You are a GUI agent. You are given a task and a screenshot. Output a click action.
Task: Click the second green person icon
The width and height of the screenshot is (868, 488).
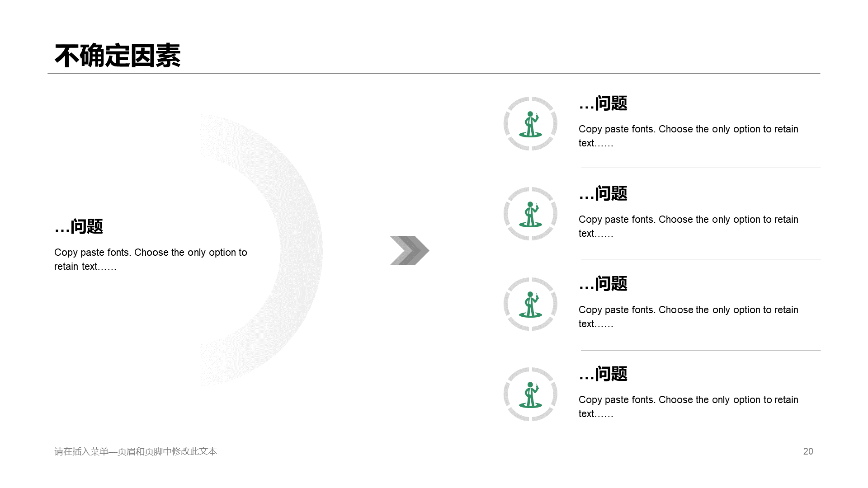(x=530, y=214)
